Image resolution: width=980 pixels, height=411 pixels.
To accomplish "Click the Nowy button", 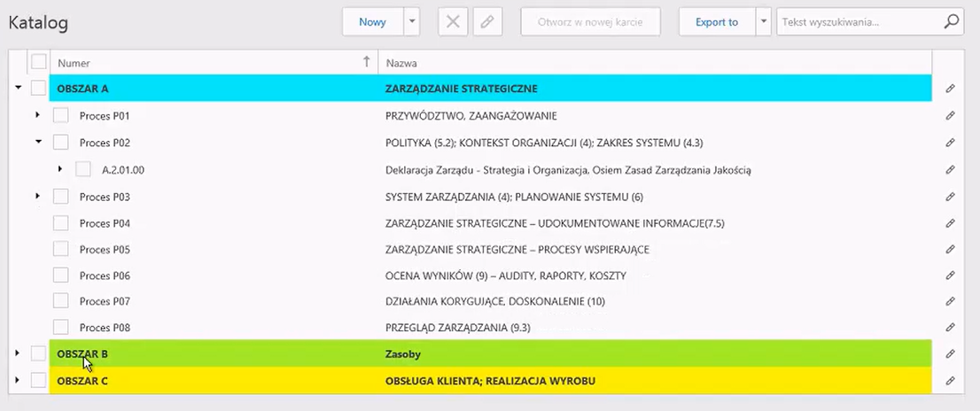I will (372, 22).
